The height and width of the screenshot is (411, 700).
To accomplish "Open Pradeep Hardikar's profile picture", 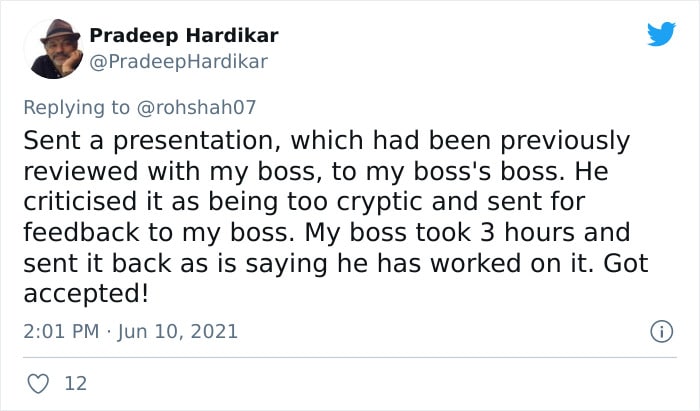I will pos(56,49).
